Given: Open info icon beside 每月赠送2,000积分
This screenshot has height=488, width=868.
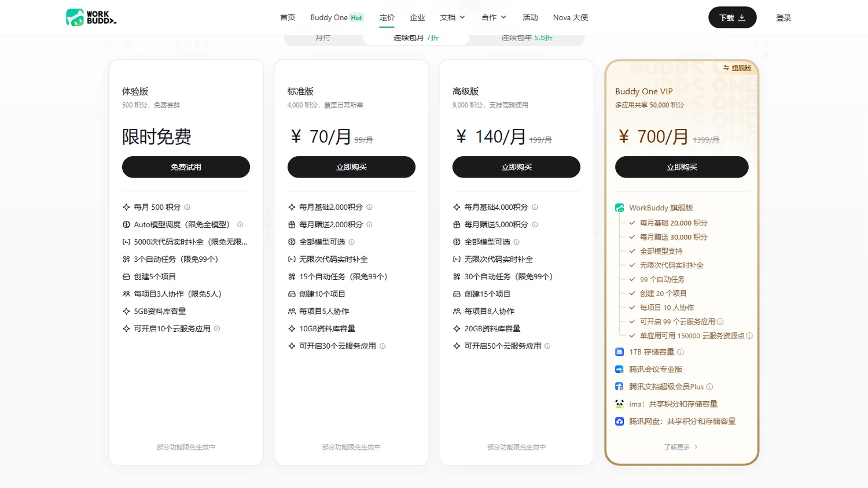Looking at the screenshot, I should pyautogui.click(x=369, y=224).
